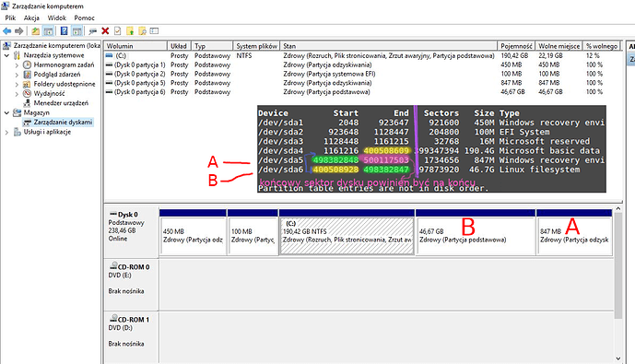Select the (C:) 190,42 GB NTFS partition block

[x=347, y=232]
